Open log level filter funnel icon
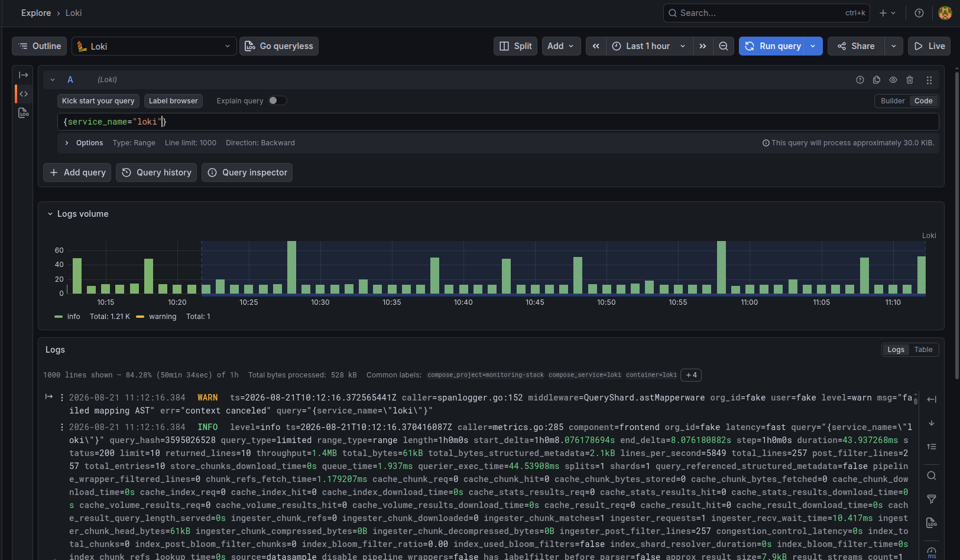Image resolution: width=960 pixels, height=560 pixels. click(x=932, y=499)
